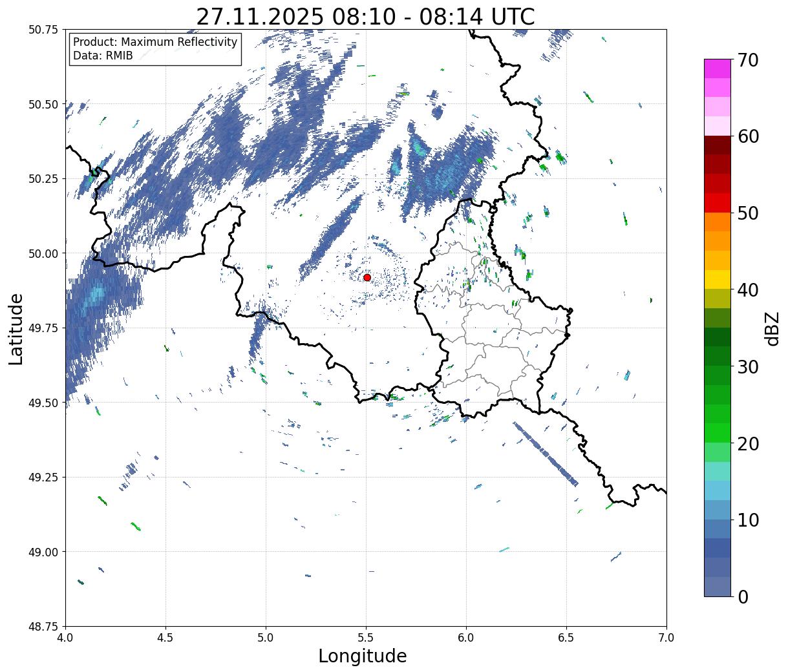788x672 pixels.
Task: Click the latitude tick label 50.25
Action: click(x=43, y=178)
